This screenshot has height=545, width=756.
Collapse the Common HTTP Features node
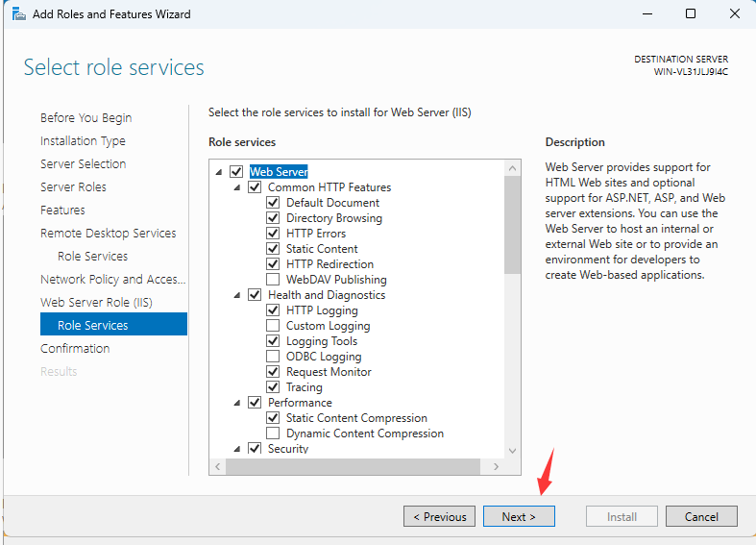point(236,187)
